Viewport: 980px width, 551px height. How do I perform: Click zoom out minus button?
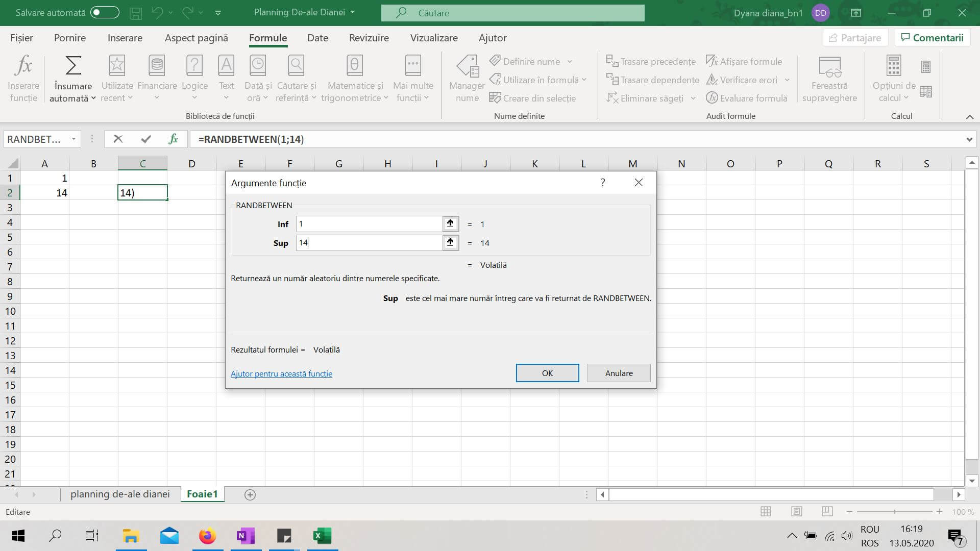849,511
